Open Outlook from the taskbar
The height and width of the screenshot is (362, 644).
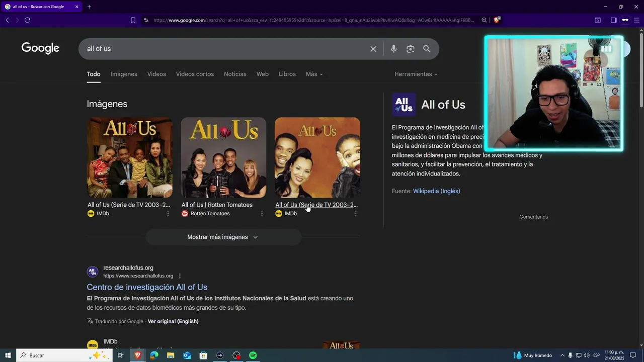tap(187, 355)
